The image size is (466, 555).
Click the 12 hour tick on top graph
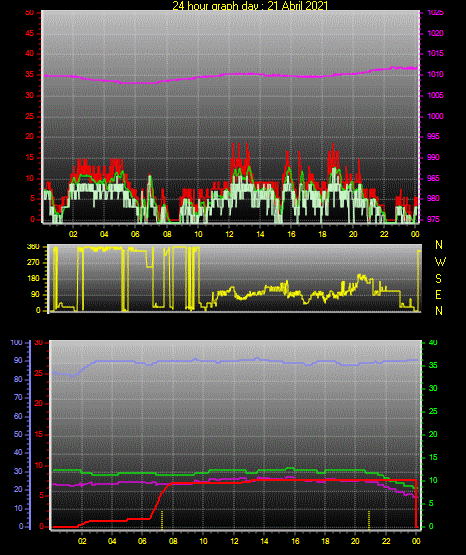(x=229, y=234)
